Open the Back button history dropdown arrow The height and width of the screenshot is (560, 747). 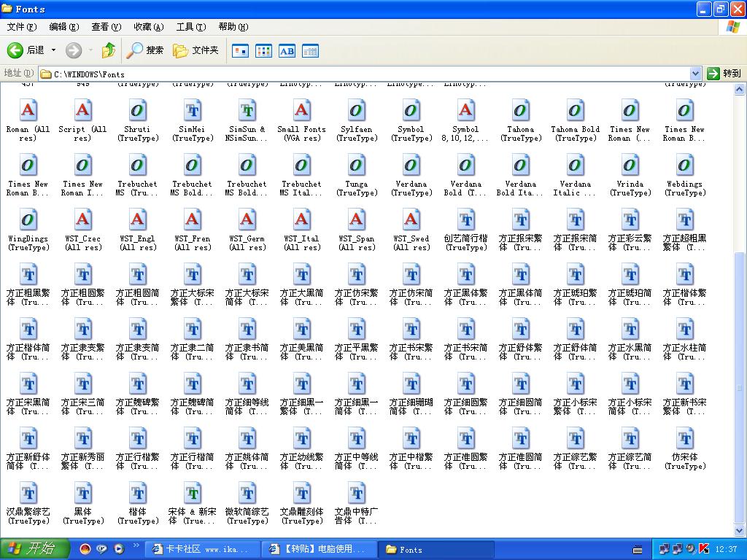(53, 50)
